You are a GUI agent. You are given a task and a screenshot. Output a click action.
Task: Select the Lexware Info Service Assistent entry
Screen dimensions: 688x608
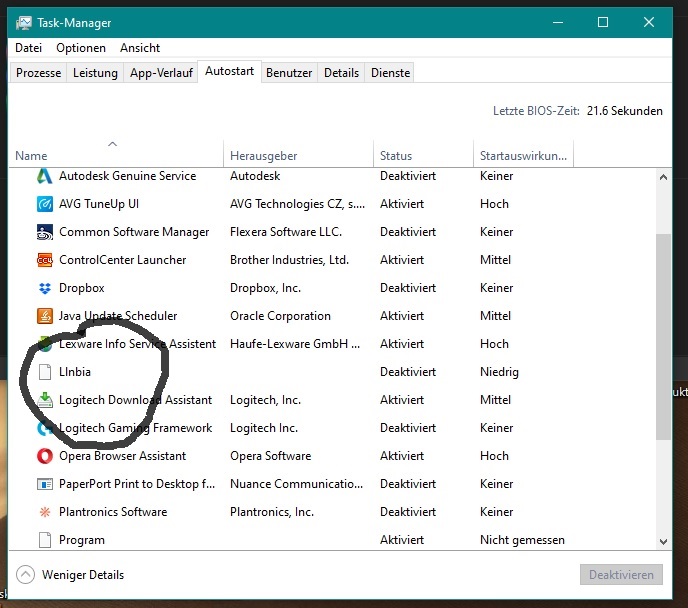(x=137, y=344)
